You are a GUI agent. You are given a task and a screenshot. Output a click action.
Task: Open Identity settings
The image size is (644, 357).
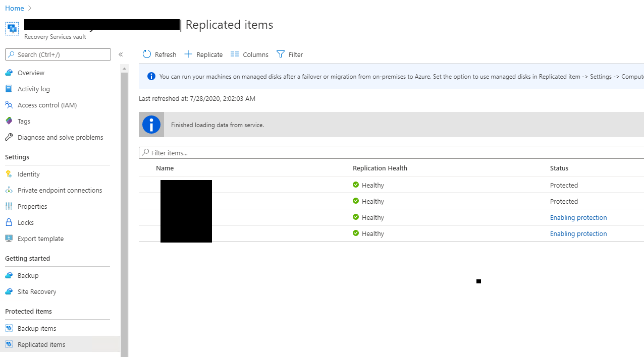click(x=28, y=174)
